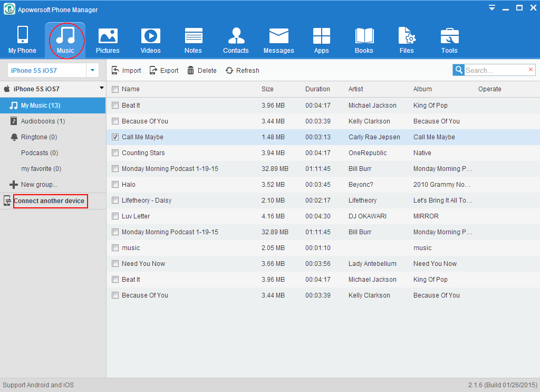Select Ringtone (0) in sidebar
This screenshot has width=540, height=392.
coord(38,137)
